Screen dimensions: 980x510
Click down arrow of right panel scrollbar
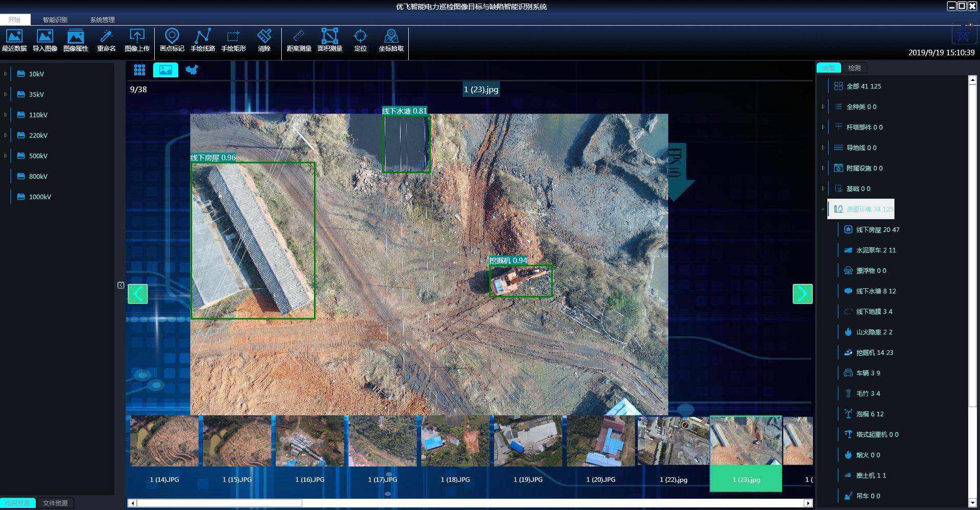click(x=973, y=503)
